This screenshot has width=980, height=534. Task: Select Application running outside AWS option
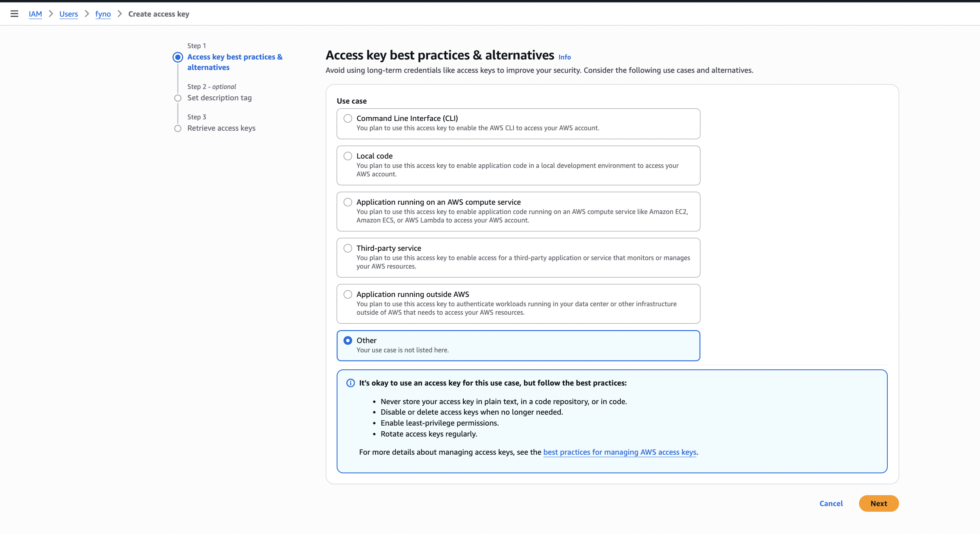pos(348,295)
